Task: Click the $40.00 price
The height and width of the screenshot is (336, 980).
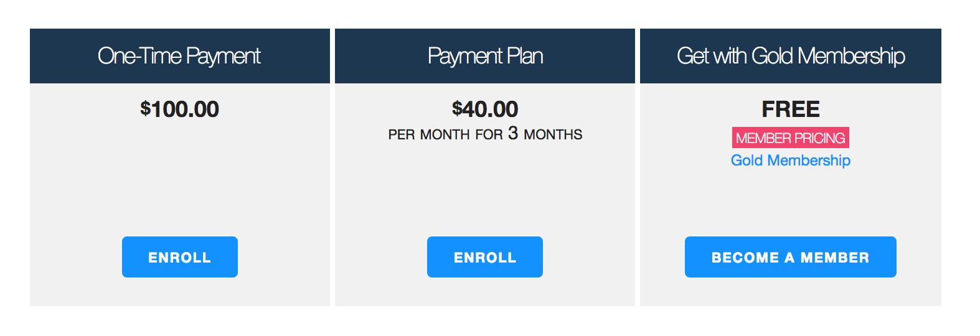Action: point(485,110)
